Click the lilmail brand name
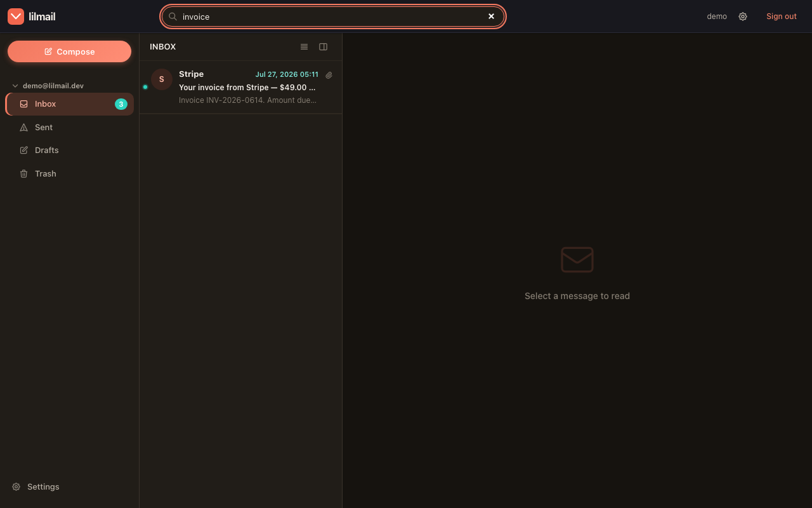Screen dimensions: 812x508 (43, 17)
